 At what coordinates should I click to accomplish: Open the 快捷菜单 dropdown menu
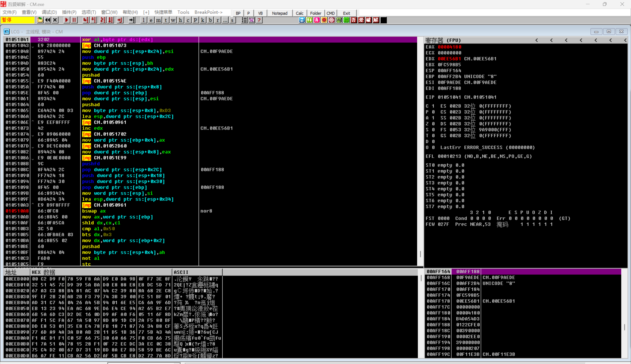[163, 12]
